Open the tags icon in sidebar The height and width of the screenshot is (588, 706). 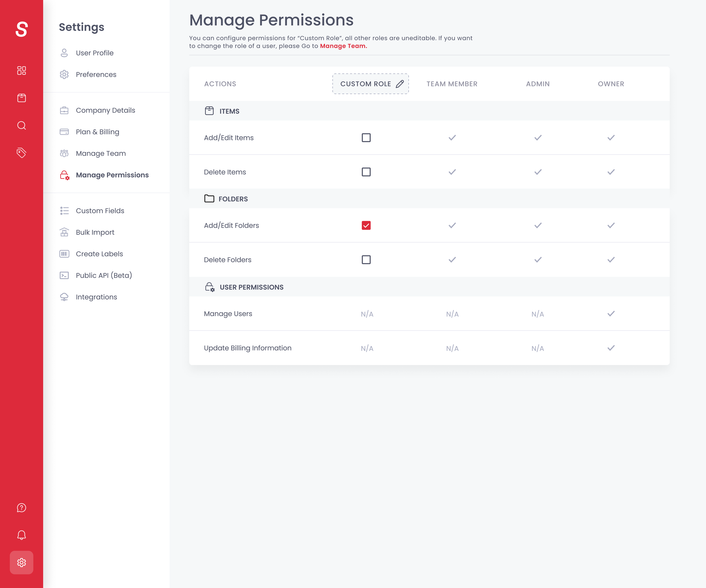pos(21,152)
